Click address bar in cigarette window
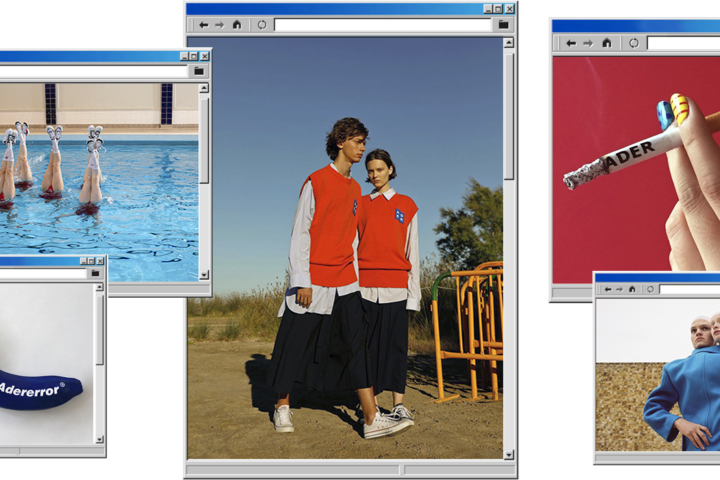Screen dimensions: 720x480 pyautogui.click(x=684, y=43)
